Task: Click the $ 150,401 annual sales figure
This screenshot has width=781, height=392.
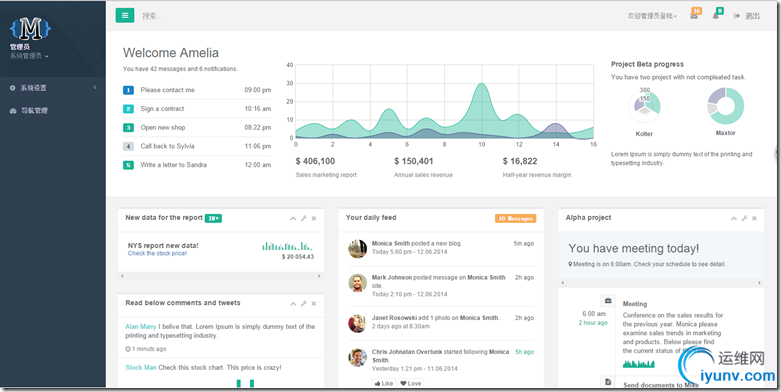Action: [413, 161]
